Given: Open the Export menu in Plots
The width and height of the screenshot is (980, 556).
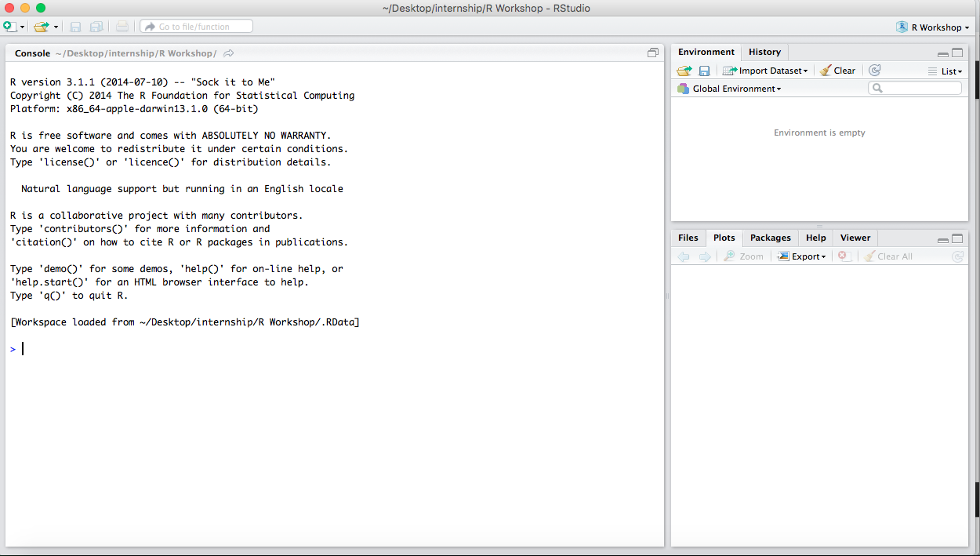Looking at the screenshot, I should pos(801,256).
